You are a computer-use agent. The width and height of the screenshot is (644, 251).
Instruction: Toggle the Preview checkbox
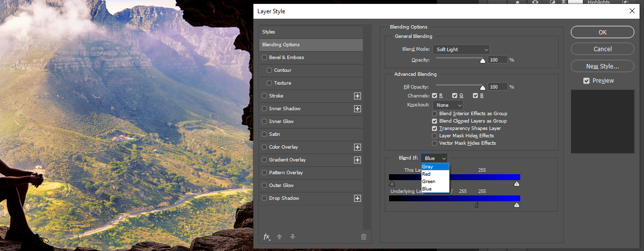pos(586,81)
